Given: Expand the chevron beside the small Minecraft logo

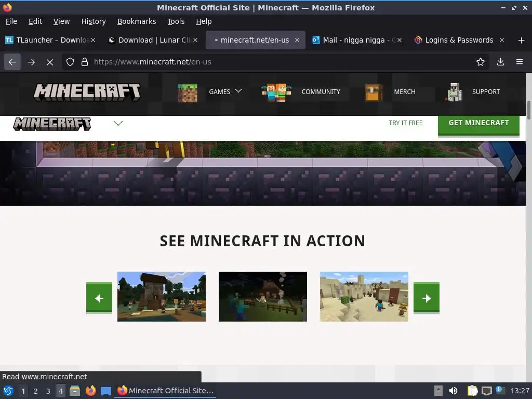Looking at the screenshot, I should click(118, 123).
